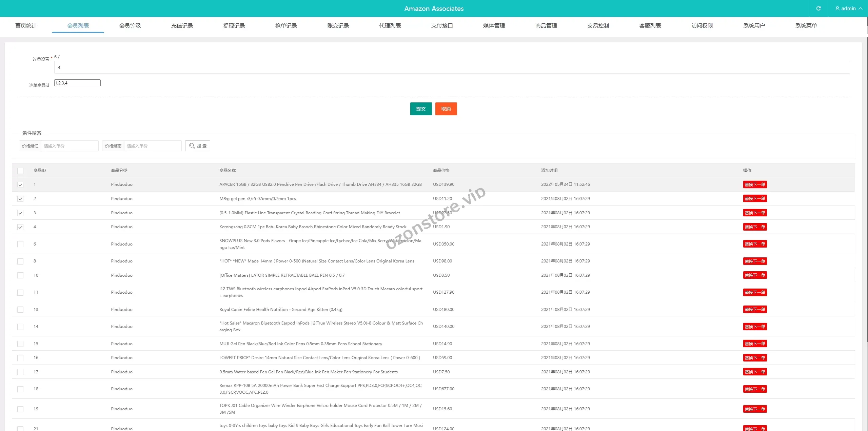Click the 连单商品id text box
This screenshot has height=431, width=868.
(77, 83)
